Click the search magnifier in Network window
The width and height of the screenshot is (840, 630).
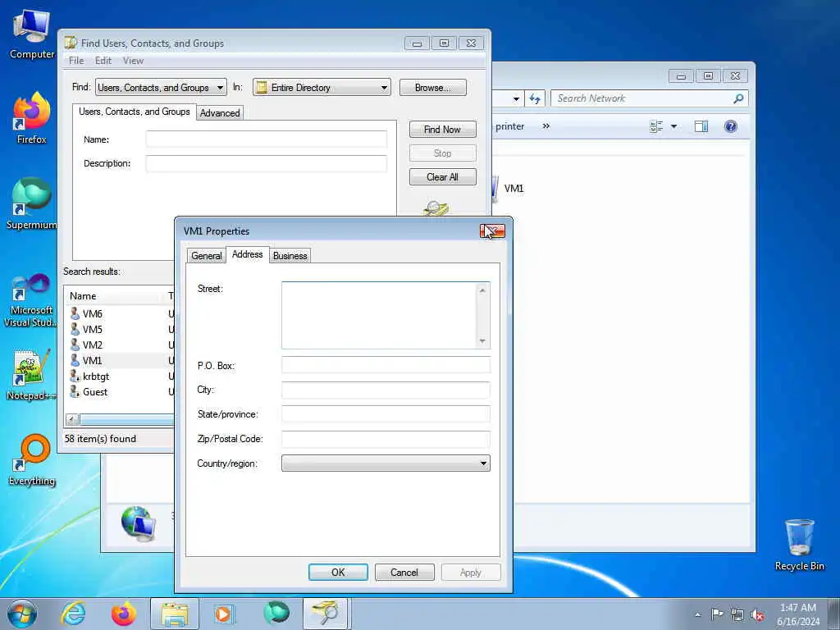tap(738, 98)
